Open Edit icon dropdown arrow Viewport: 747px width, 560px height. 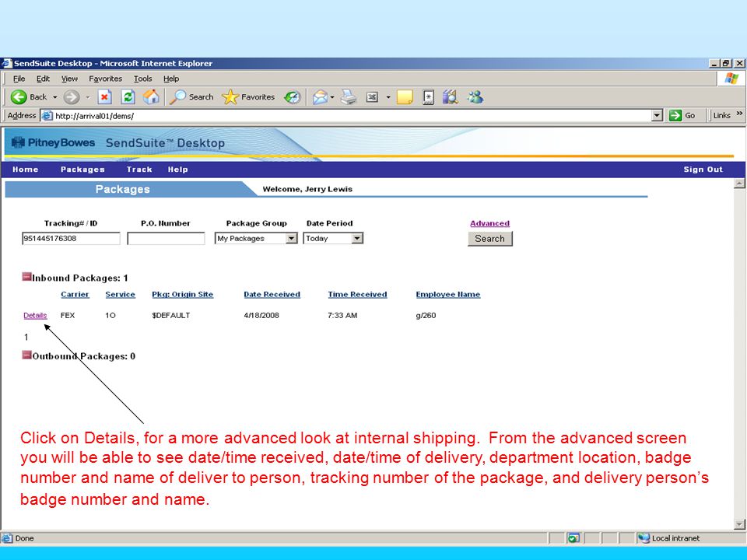tap(388, 97)
